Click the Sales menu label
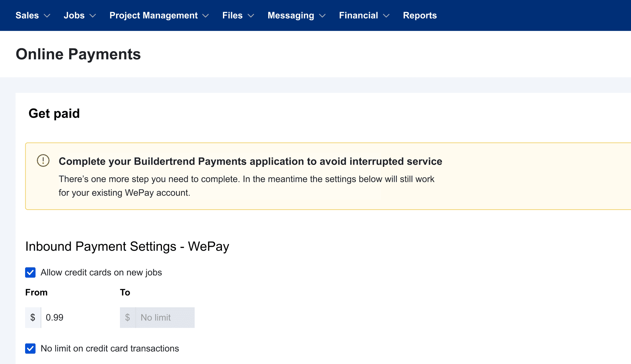This screenshot has height=364, width=631. (27, 15)
